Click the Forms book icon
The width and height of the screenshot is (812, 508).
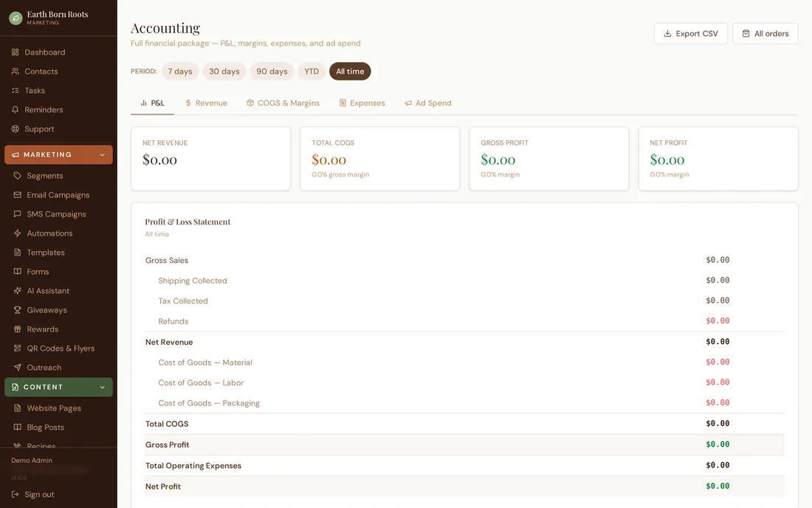tap(17, 271)
